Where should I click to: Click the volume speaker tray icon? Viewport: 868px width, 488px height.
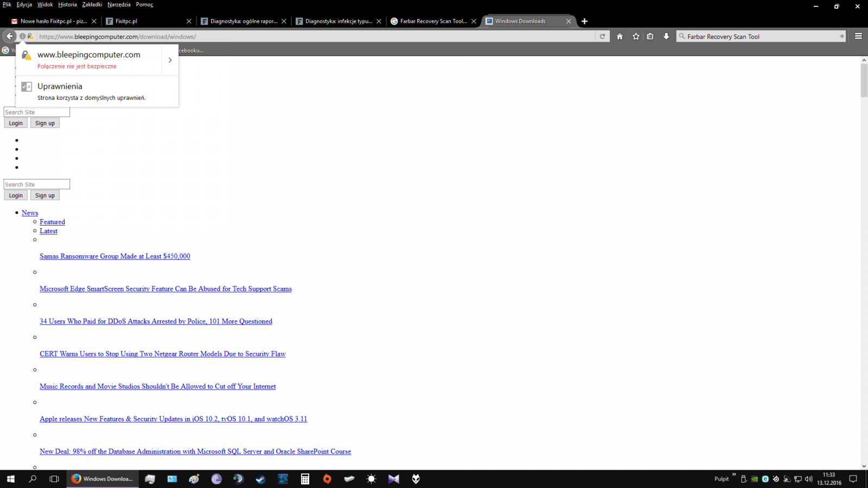[x=808, y=479]
